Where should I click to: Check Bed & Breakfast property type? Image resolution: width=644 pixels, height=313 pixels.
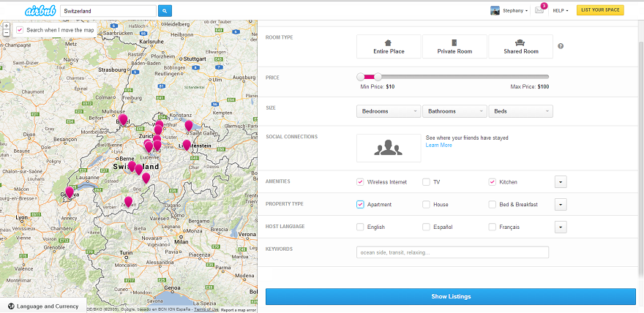[x=492, y=204]
